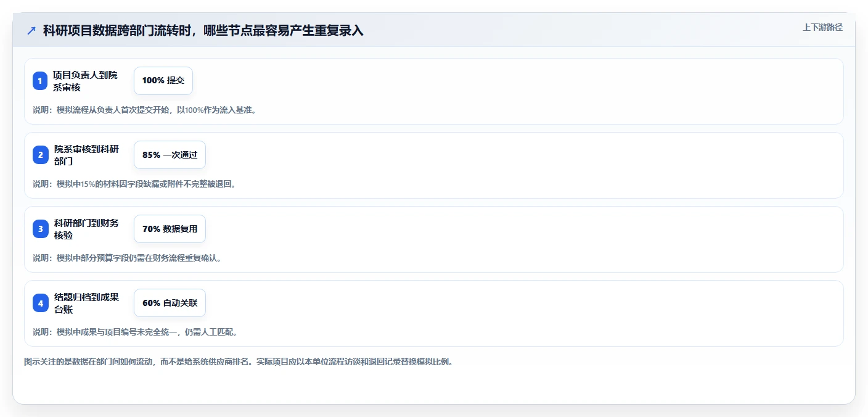The image size is (868, 417).
Task: Click the note about 预算字段重复确认
Action: pos(127,258)
